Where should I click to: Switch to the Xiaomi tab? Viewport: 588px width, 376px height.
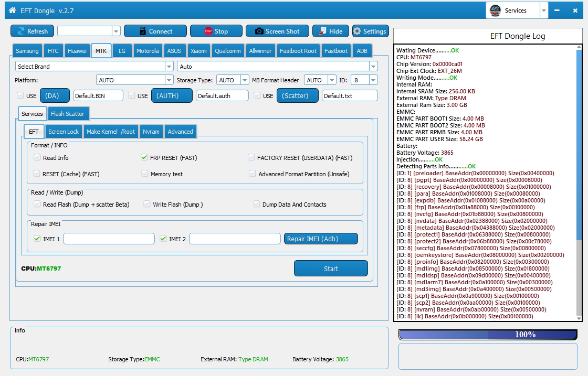coord(198,51)
